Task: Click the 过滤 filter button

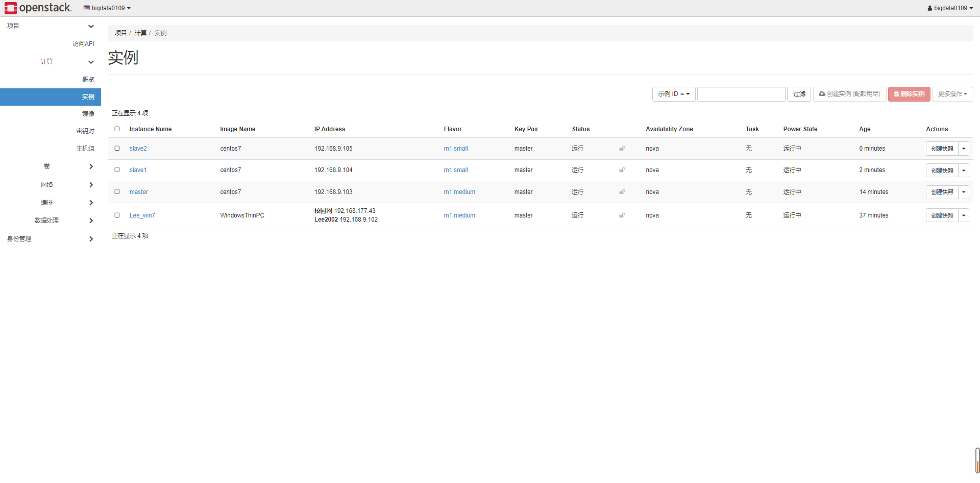Action: [799, 94]
